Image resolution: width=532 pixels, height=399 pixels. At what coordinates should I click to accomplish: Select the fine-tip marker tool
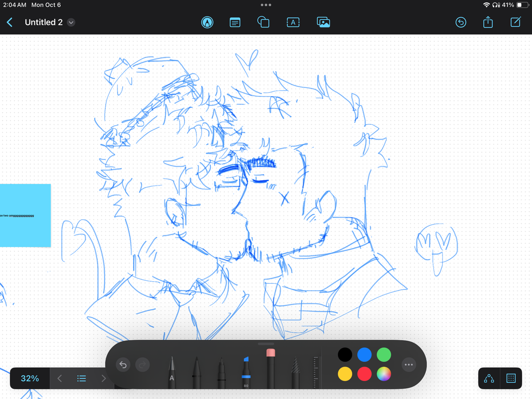[221, 373]
